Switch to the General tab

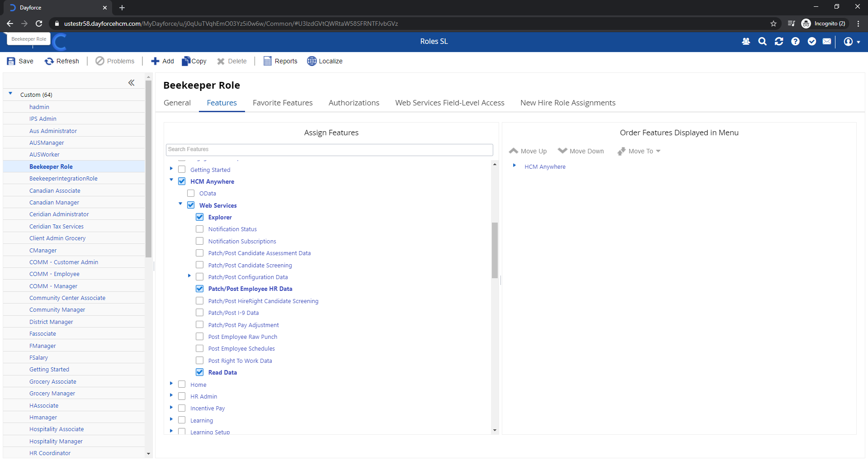tap(177, 103)
